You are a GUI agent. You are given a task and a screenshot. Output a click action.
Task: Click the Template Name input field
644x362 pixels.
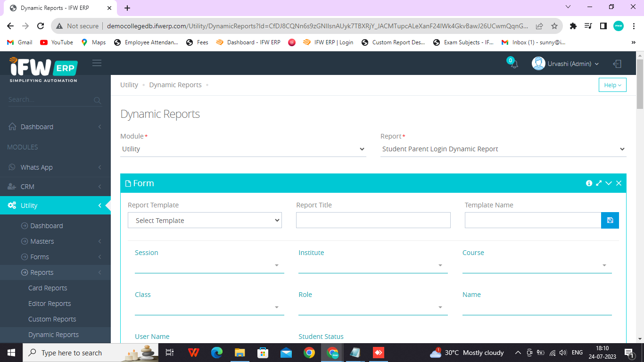click(x=533, y=220)
